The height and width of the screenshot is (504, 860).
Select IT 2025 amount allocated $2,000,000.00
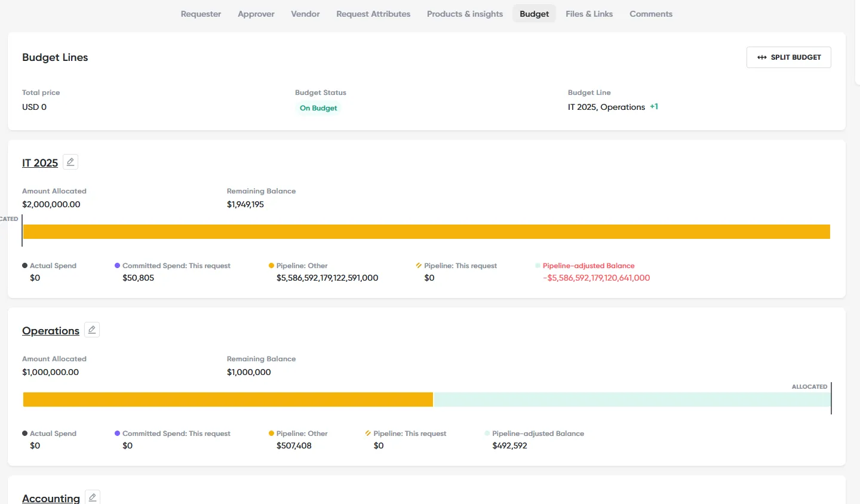[51, 204]
